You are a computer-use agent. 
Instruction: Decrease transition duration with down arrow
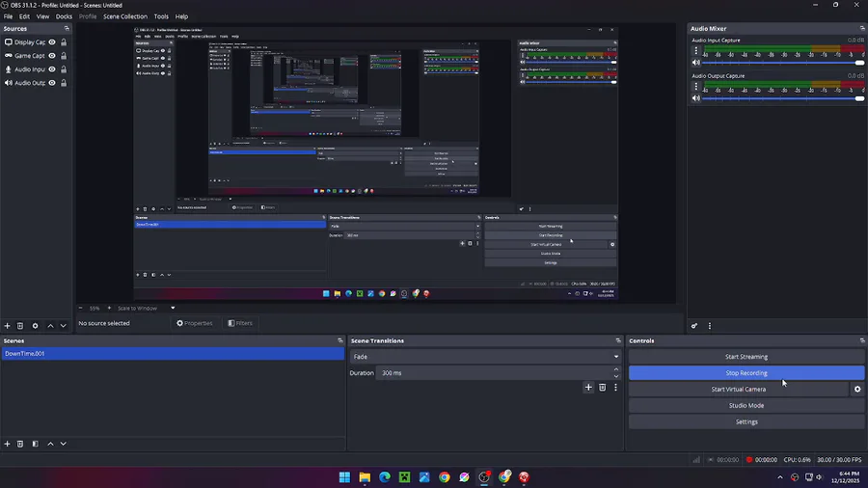coord(616,376)
